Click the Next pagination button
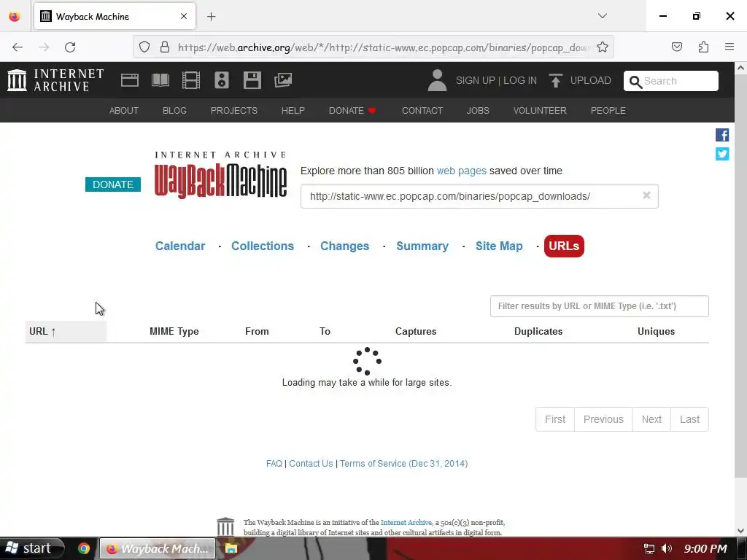The height and width of the screenshot is (560, 747). [x=651, y=419]
